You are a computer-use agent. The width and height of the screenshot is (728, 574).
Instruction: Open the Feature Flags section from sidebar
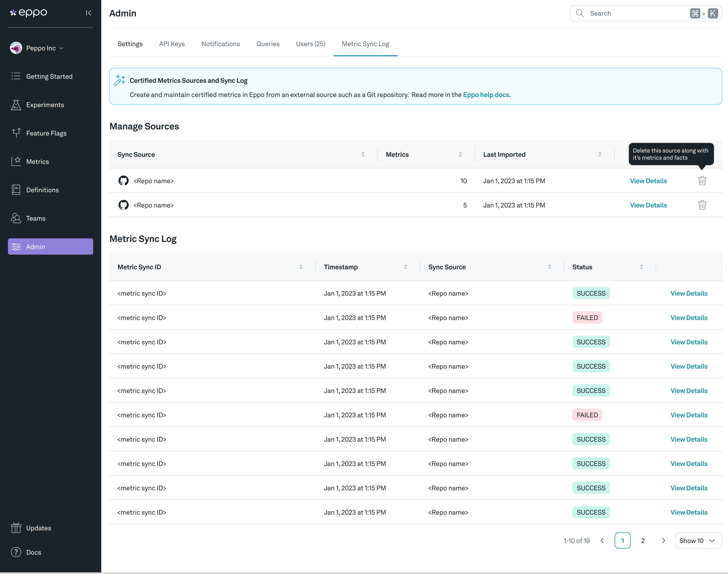tap(16, 133)
